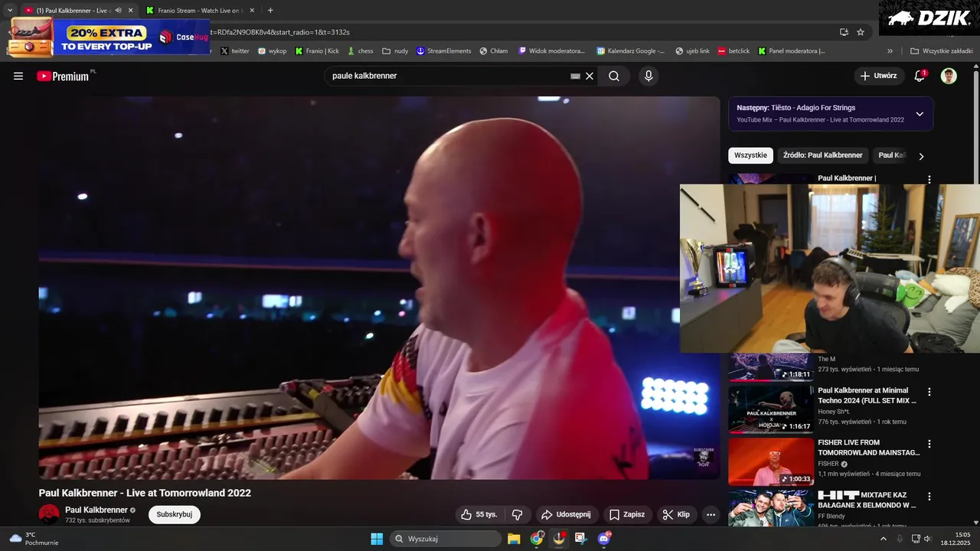Open the Panel moderatora bookmark
This screenshot has width=980, height=551.
click(792, 51)
